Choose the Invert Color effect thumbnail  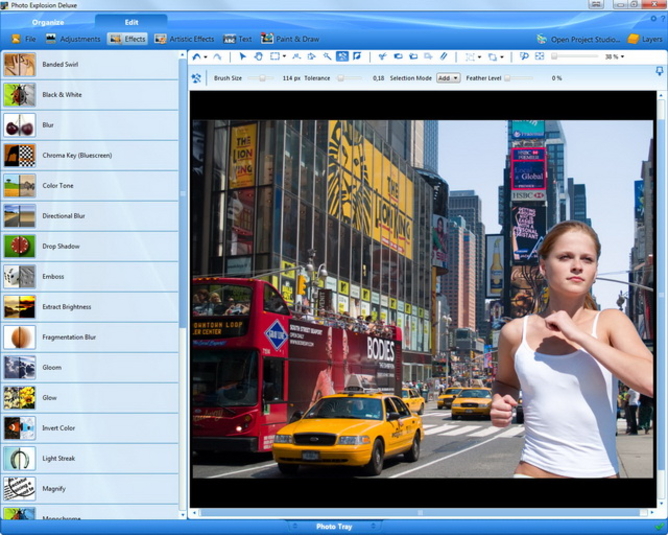click(19, 428)
